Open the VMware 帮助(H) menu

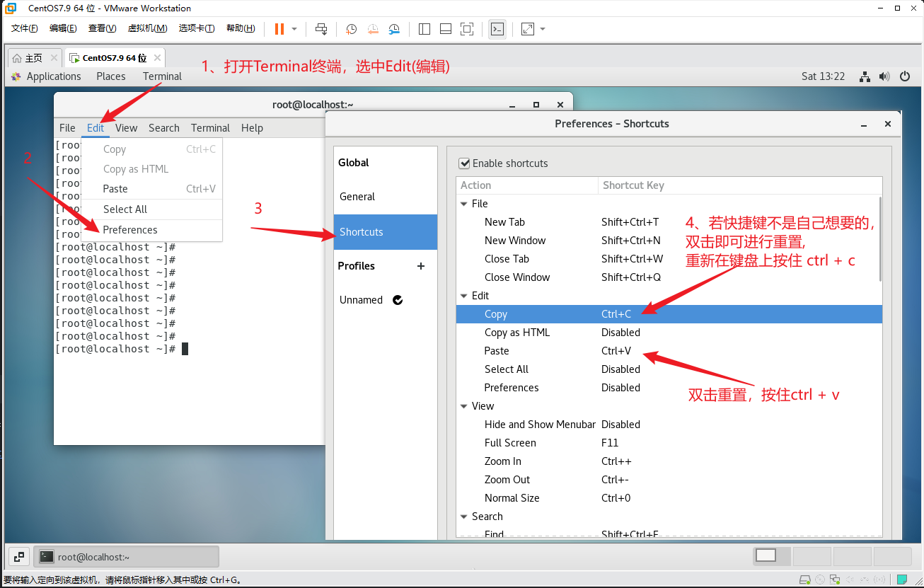(241, 28)
